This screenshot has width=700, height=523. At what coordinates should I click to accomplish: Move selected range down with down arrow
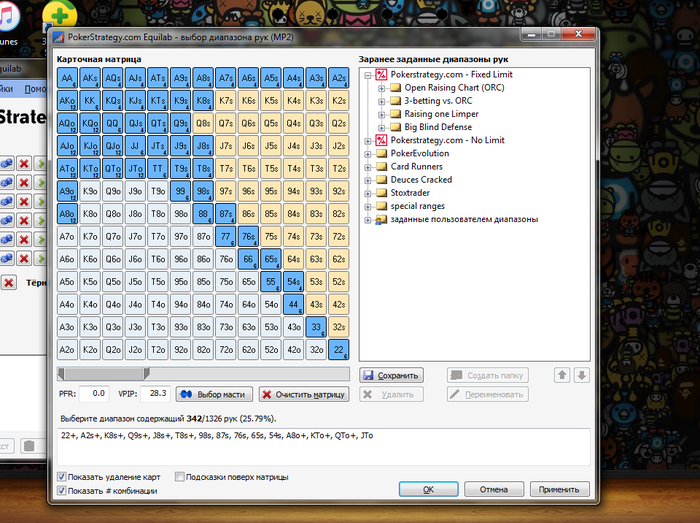[582, 375]
